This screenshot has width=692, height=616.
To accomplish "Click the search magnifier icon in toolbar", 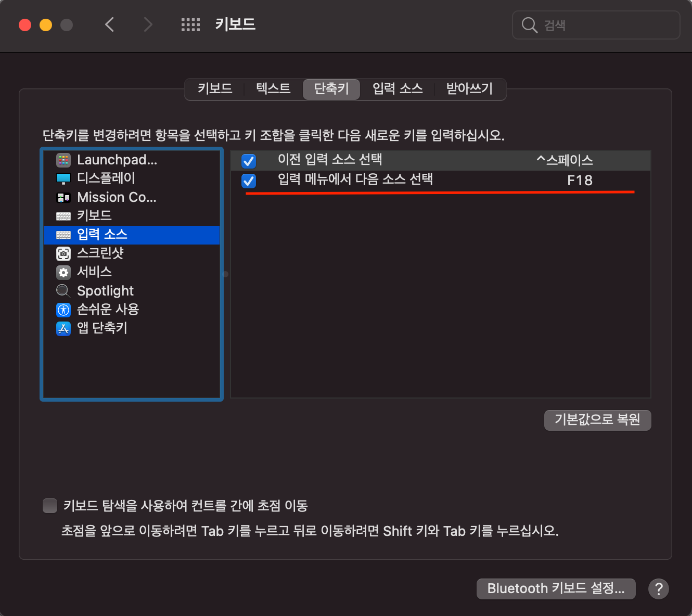I will 529,25.
